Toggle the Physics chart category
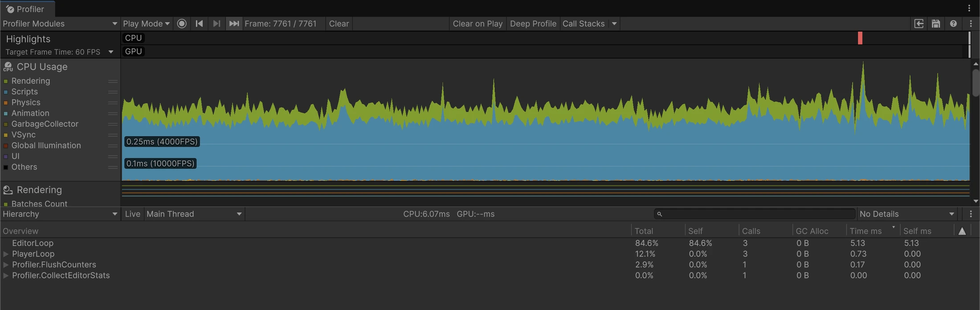 (6, 102)
